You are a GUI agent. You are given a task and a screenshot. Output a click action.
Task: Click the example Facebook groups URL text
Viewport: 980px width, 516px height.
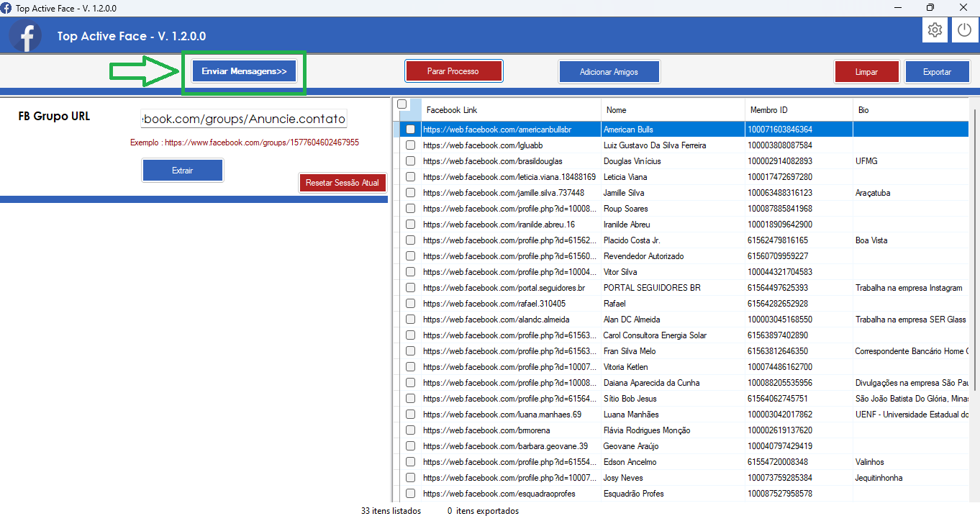click(x=262, y=142)
